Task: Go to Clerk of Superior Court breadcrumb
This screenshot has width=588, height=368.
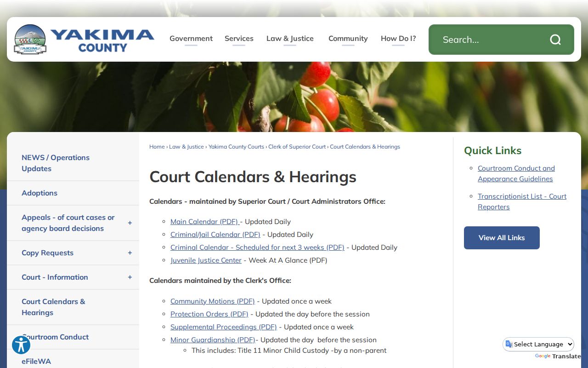Action: tap(297, 147)
